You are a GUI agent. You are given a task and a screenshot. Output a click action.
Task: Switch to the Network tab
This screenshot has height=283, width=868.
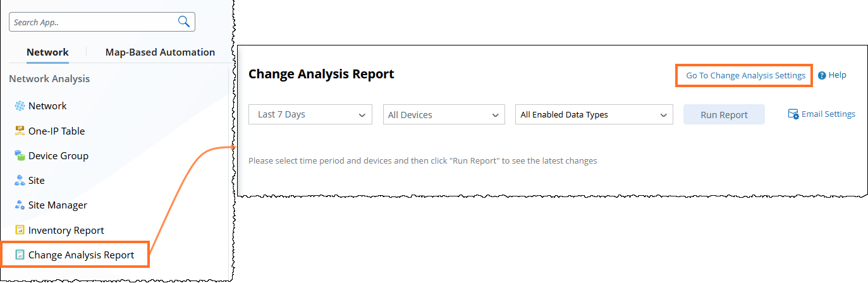click(x=47, y=52)
